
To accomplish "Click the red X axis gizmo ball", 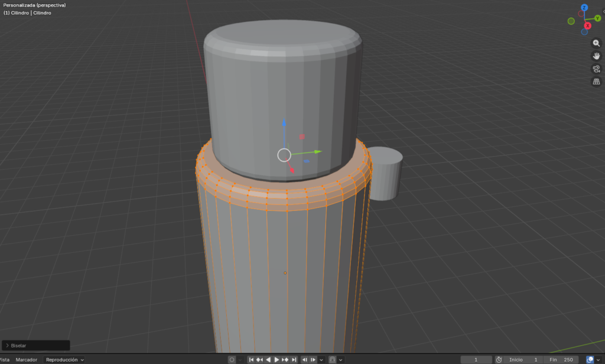I will point(588,25).
